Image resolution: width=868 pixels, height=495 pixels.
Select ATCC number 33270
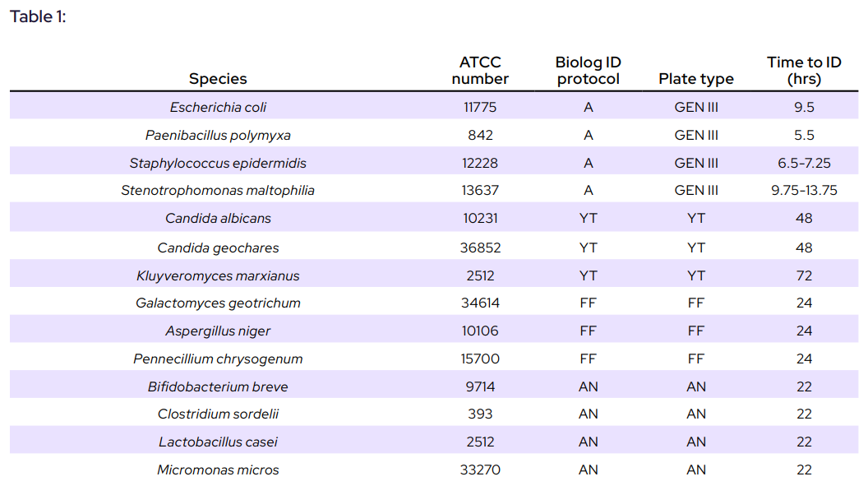click(x=480, y=470)
